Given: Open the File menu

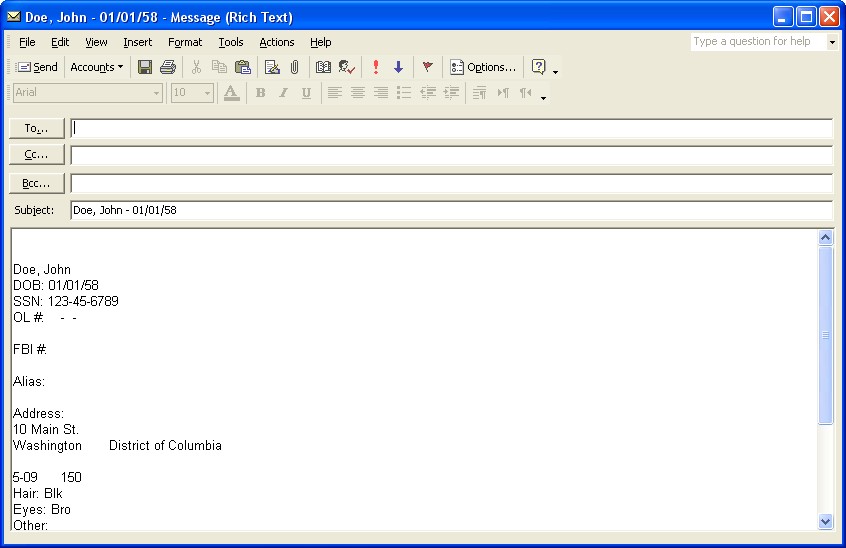Looking at the screenshot, I should pyautogui.click(x=27, y=42).
